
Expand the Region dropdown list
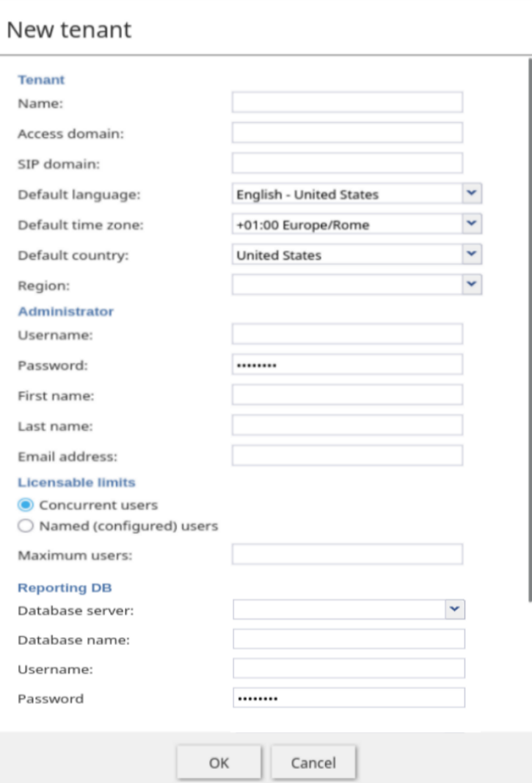click(x=473, y=285)
